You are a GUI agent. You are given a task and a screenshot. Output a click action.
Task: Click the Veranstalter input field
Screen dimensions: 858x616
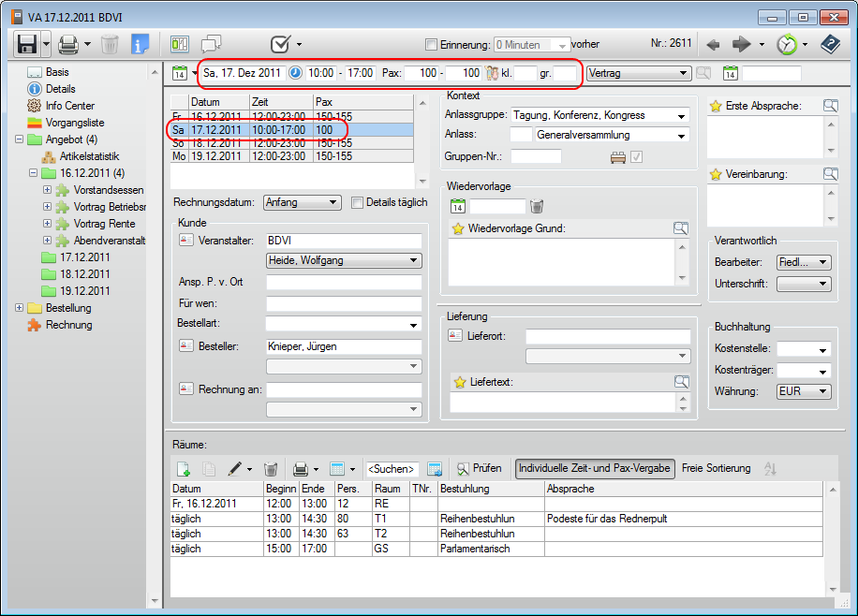tap(343, 241)
